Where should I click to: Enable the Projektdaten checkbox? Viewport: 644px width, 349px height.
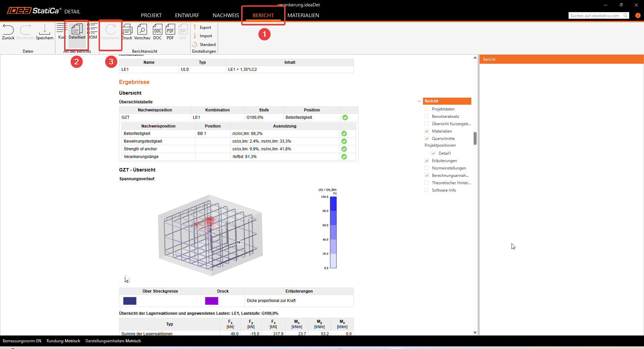click(427, 109)
